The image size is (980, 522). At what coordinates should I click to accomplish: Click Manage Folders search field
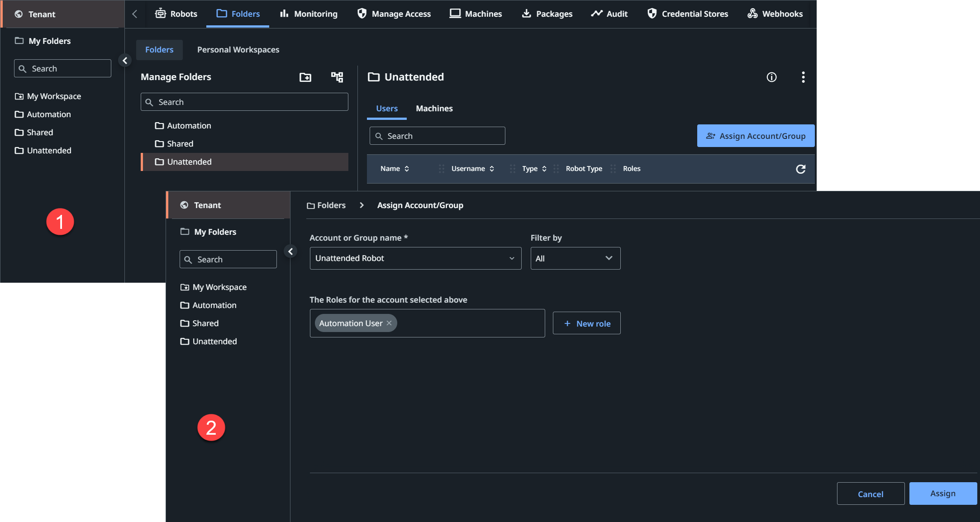[244, 102]
